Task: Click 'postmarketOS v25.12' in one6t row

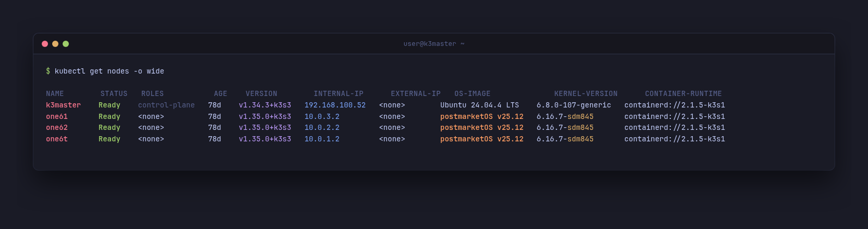Action: 482,139
